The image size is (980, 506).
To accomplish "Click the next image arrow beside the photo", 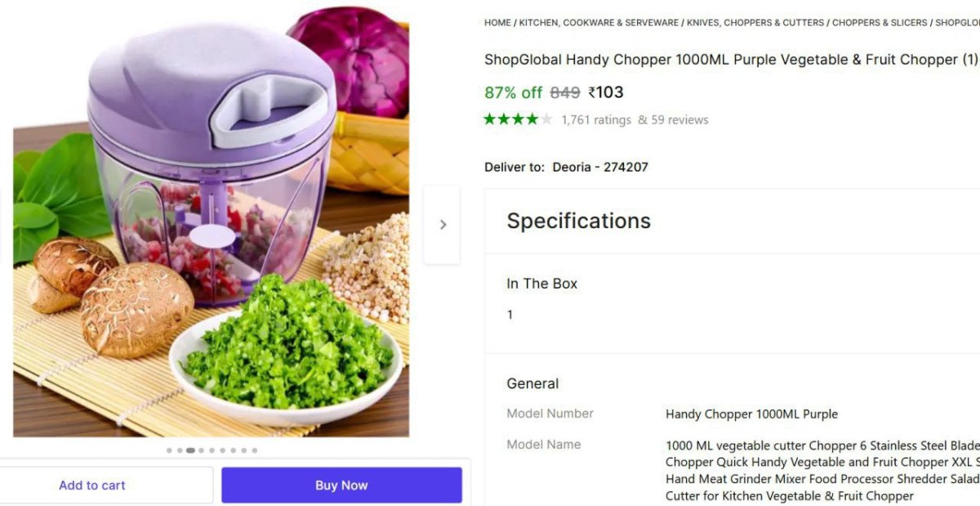I will (x=442, y=225).
